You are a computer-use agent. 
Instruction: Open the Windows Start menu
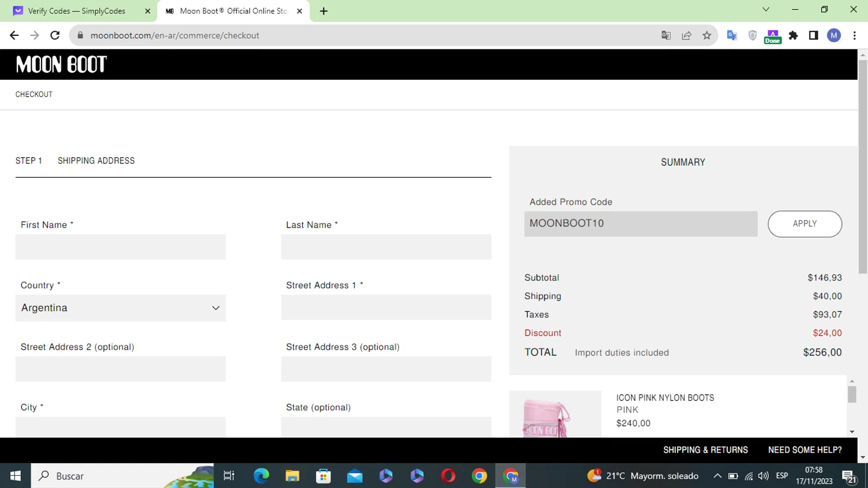point(16,476)
